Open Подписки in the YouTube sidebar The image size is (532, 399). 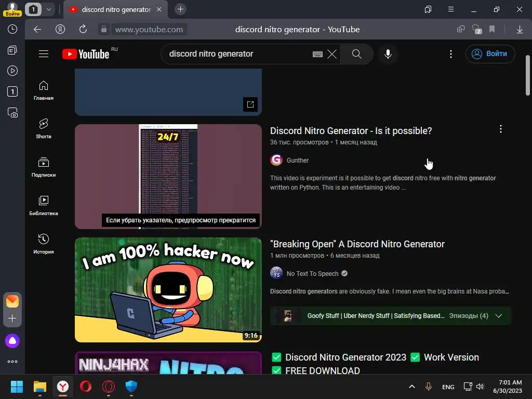pyautogui.click(x=44, y=167)
